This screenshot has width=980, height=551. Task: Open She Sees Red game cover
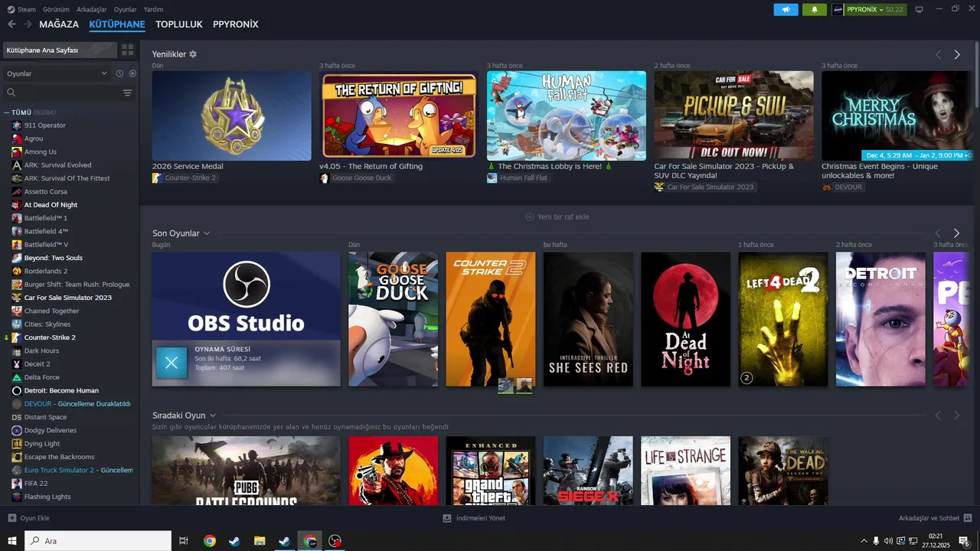[588, 319]
